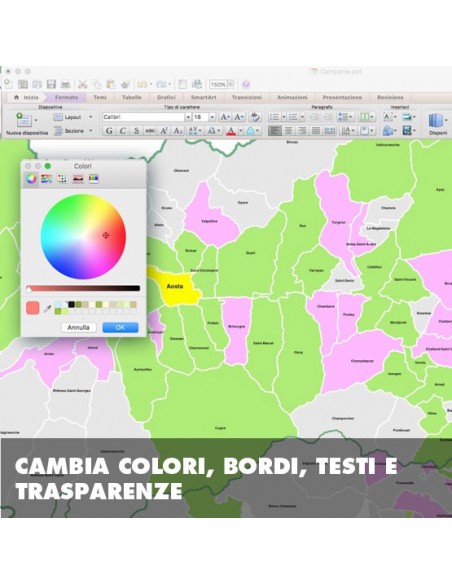Align text left
The height and width of the screenshot is (584, 452).
275,131
